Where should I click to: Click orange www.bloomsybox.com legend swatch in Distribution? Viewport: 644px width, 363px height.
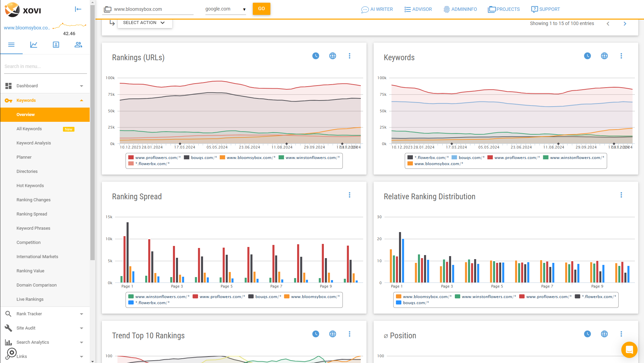[399, 297]
